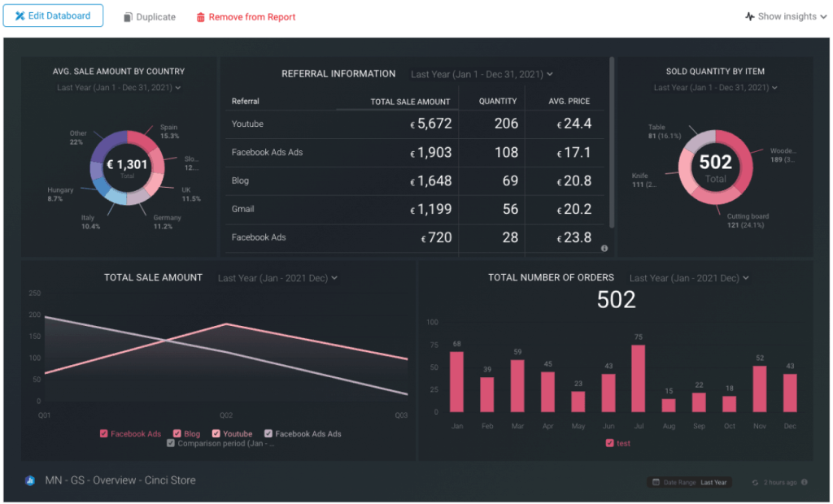Click the August bar labeled 15
Image resolution: width=833 pixels, height=504 pixels.
point(669,406)
